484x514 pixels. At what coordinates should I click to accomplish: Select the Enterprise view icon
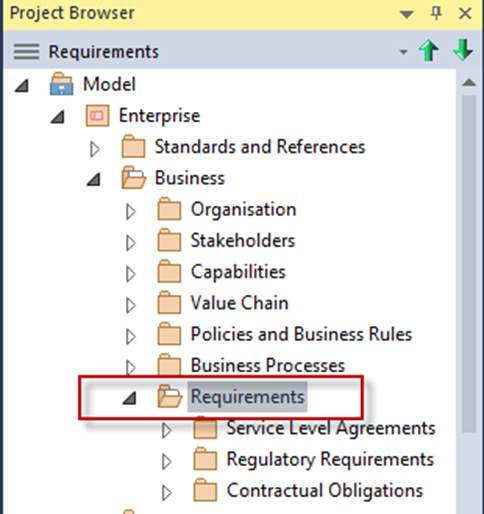pyautogui.click(x=97, y=115)
